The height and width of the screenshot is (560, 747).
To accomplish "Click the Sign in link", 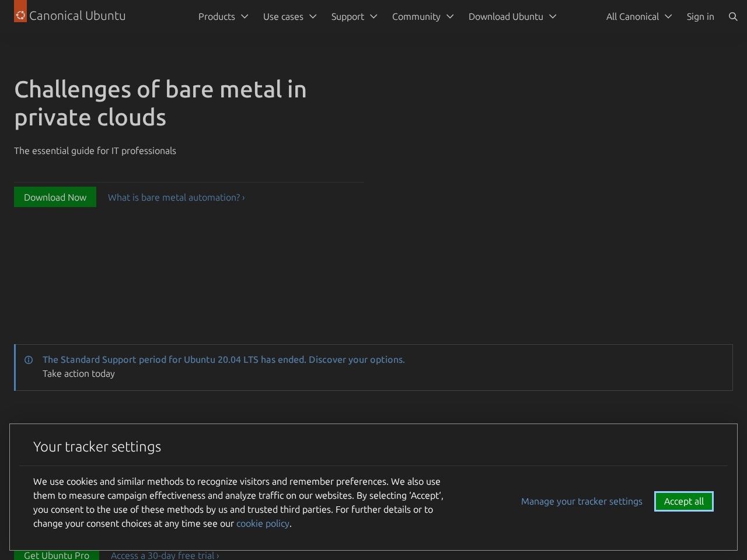I will click(700, 16).
